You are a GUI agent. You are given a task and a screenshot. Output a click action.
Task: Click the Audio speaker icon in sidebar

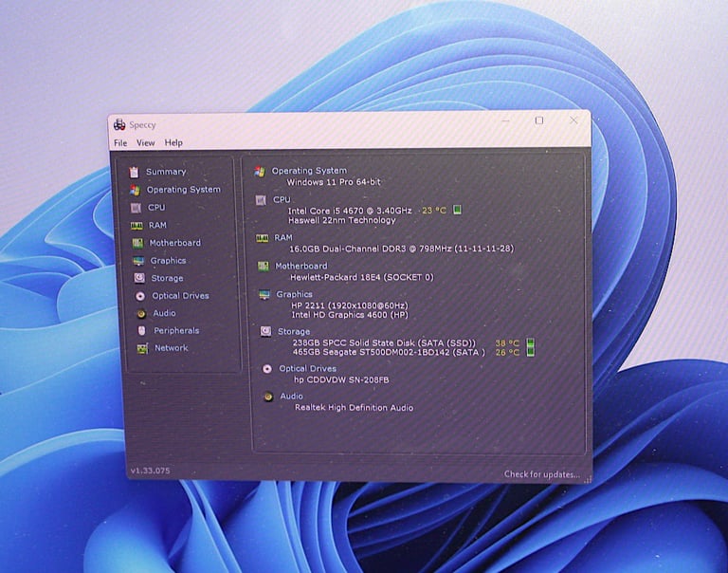tap(141, 314)
